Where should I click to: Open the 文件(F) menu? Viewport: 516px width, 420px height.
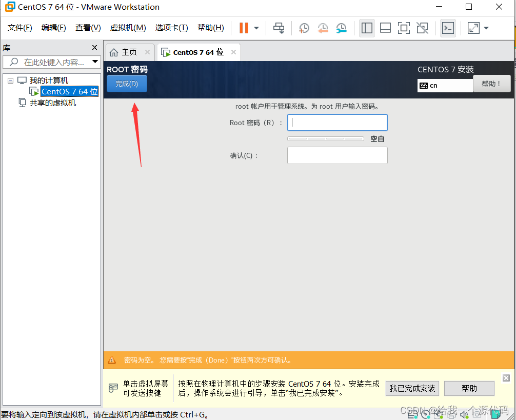(19, 28)
